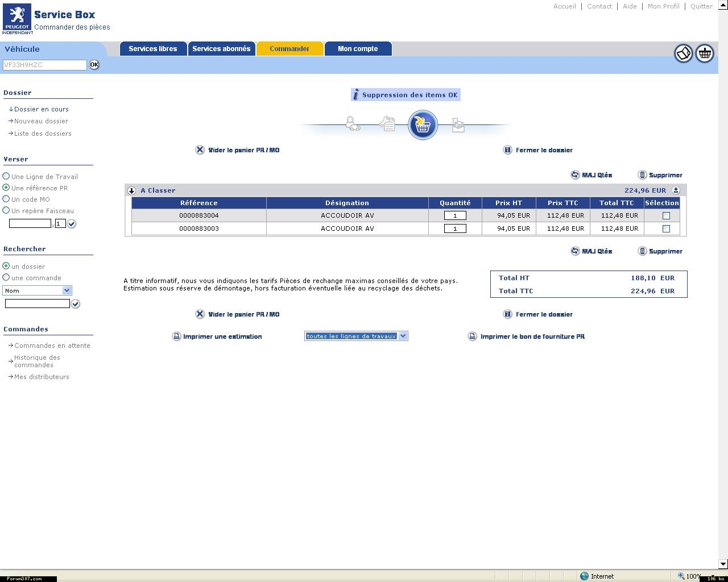Click the highlighted basket step icon
This screenshot has height=582, width=728.
[x=423, y=125]
